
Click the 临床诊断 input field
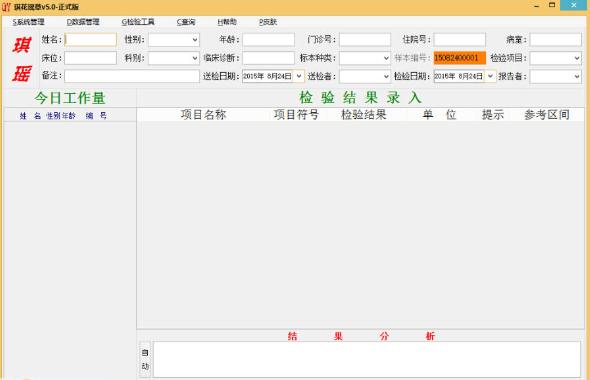click(268, 58)
